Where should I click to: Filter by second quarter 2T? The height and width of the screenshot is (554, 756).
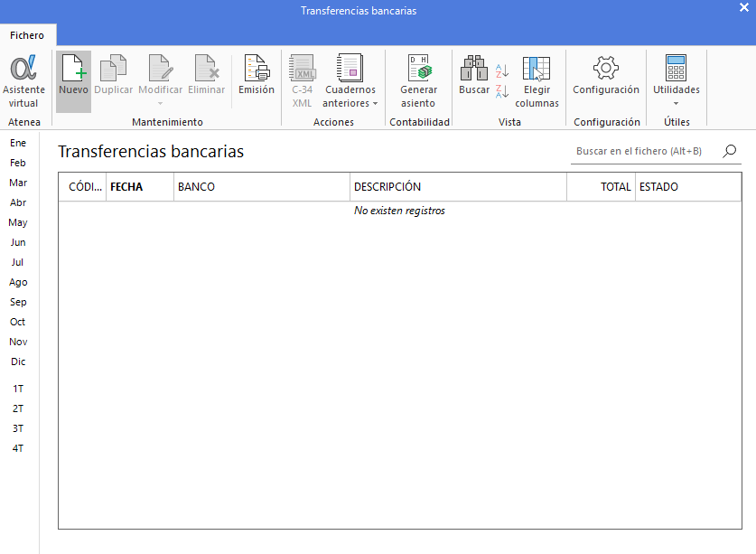point(18,408)
